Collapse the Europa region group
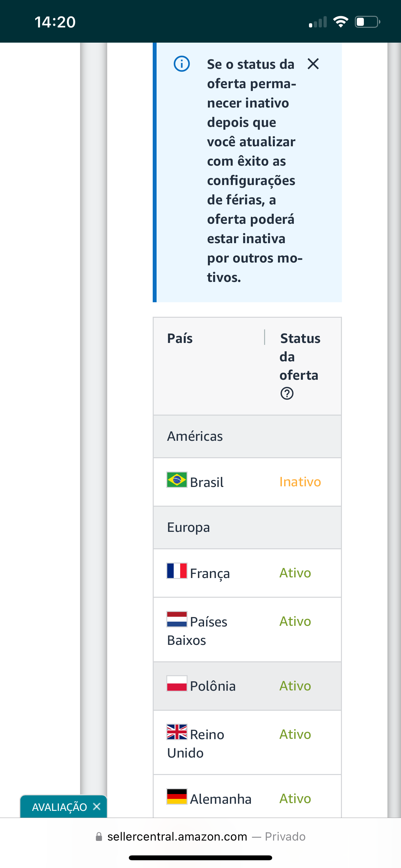The width and height of the screenshot is (401, 868). [x=247, y=527]
